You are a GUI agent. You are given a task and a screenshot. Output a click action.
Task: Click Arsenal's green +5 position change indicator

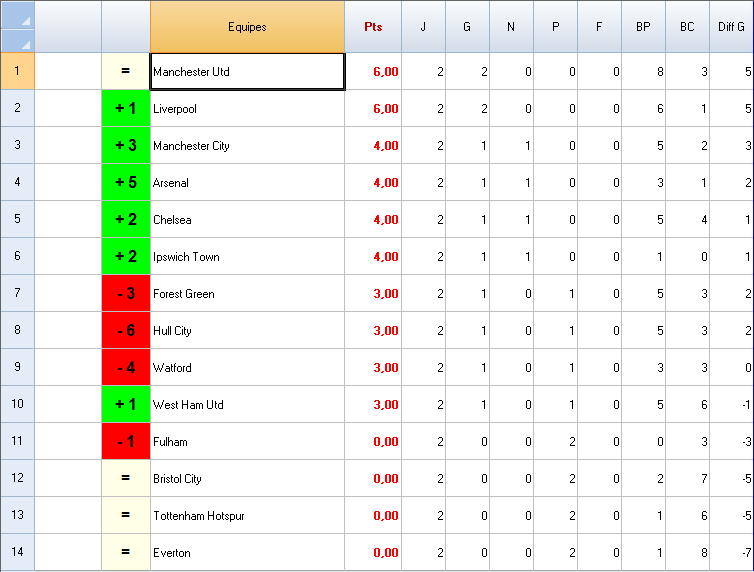[126, 183]
